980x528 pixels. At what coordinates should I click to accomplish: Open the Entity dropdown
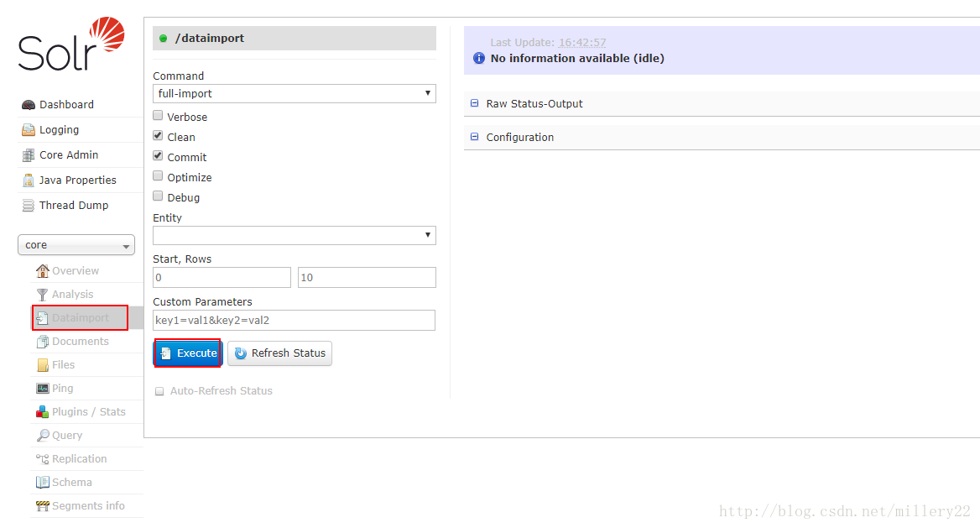point(295,235)
